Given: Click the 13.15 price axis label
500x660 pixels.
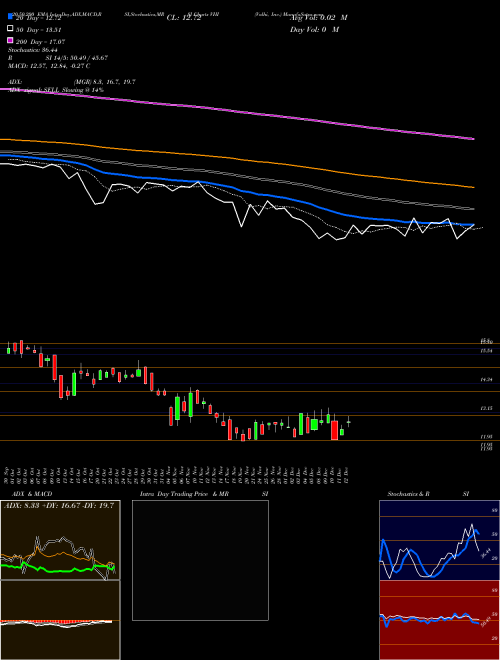Looking at the screenshot, I should (x=486, y=408).
